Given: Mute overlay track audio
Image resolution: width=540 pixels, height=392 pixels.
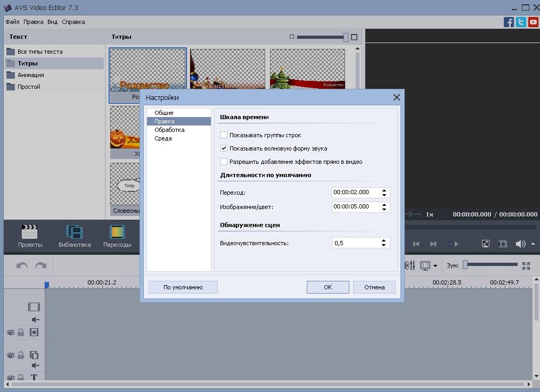Looking at the screenshot, I should click(36, 365).
